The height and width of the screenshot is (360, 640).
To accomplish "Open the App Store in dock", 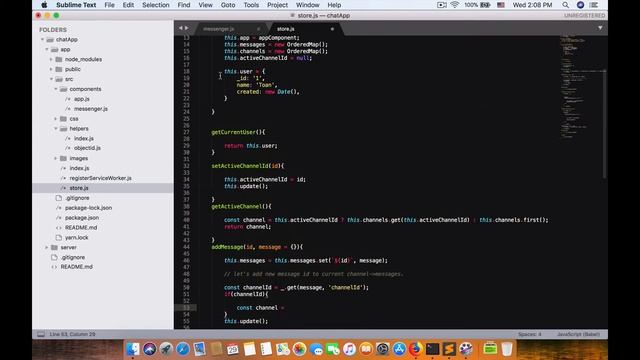I will pyautogui.click(x=399, y=349).
